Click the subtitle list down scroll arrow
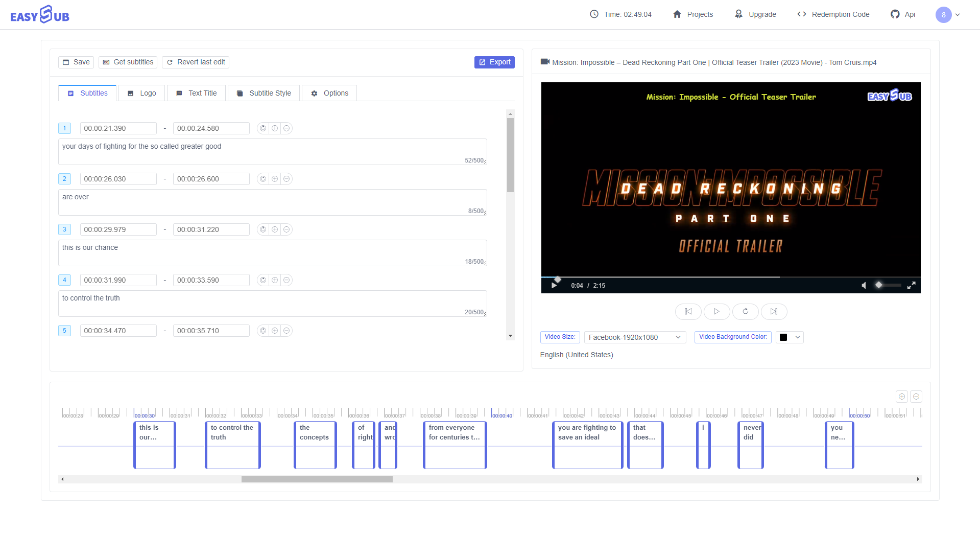Screen dimensions: 980x533 (510, 336)
